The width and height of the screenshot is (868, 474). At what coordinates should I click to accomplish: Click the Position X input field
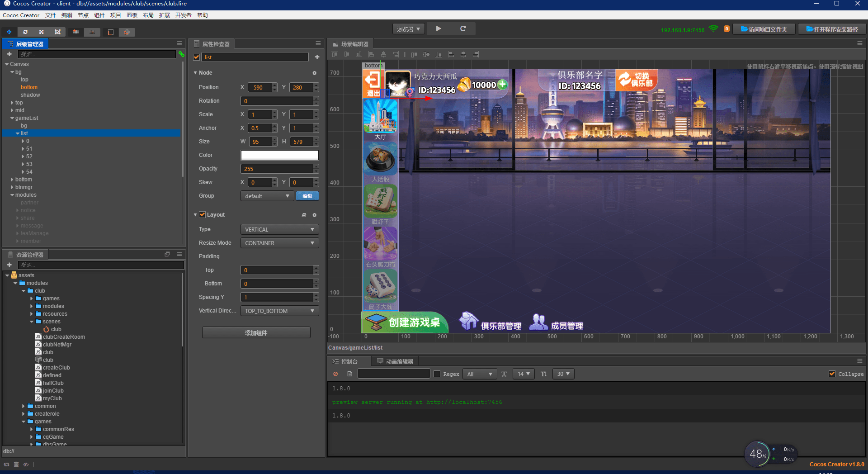(x=262, y=87)
